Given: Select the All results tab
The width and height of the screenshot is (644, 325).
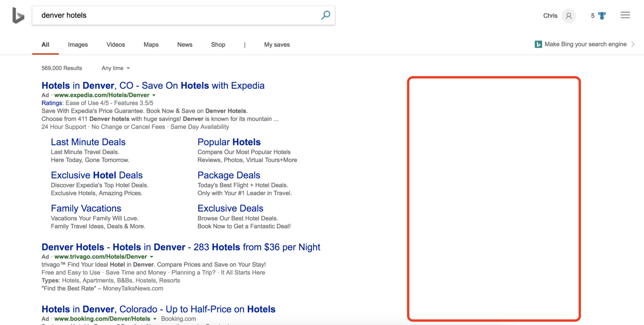Looking at the screenshot, I should click(x=45, y=45).
